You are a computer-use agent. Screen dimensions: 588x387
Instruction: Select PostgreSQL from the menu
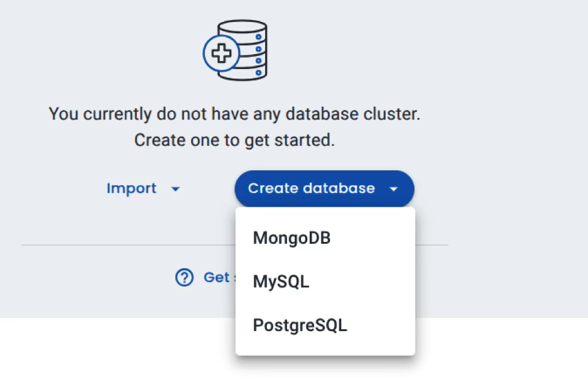(300, 325)
